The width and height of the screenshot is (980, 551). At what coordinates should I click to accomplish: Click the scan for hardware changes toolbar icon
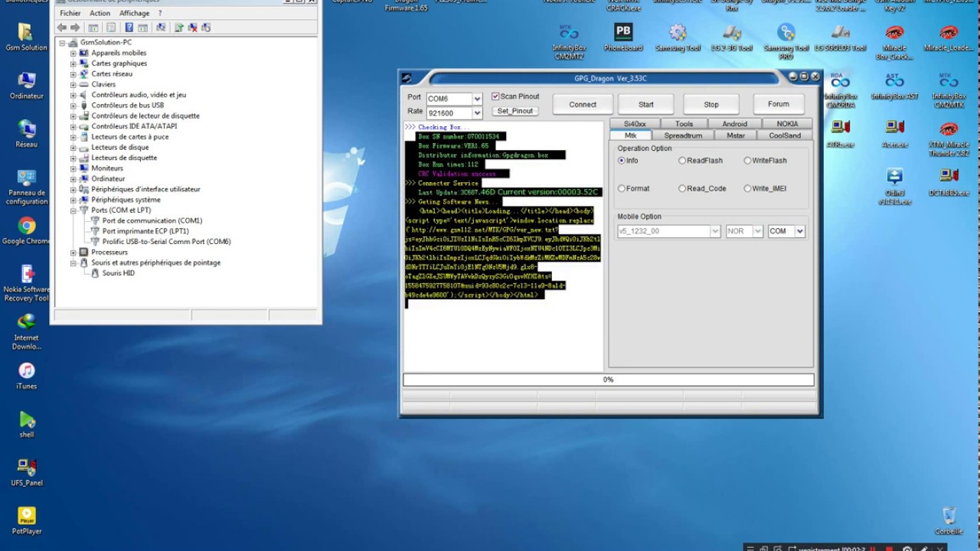click(161, 28)
